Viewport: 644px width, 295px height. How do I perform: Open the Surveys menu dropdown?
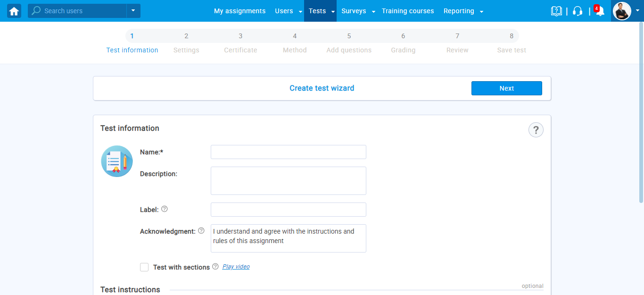(x=373, y=11)
